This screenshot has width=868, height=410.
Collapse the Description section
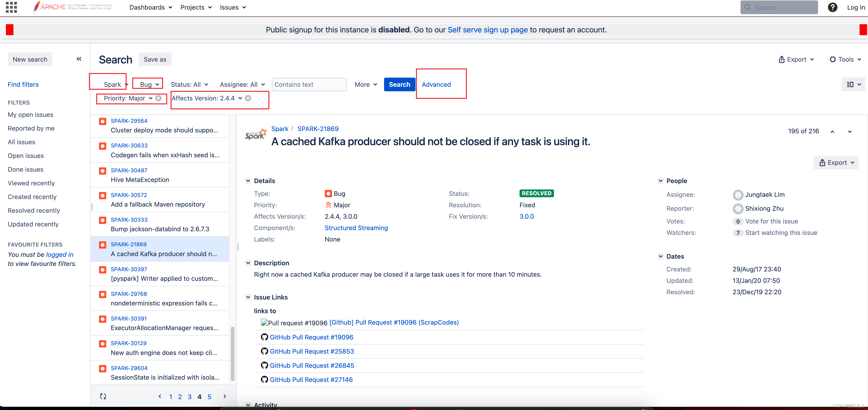[x=248, y=263]
